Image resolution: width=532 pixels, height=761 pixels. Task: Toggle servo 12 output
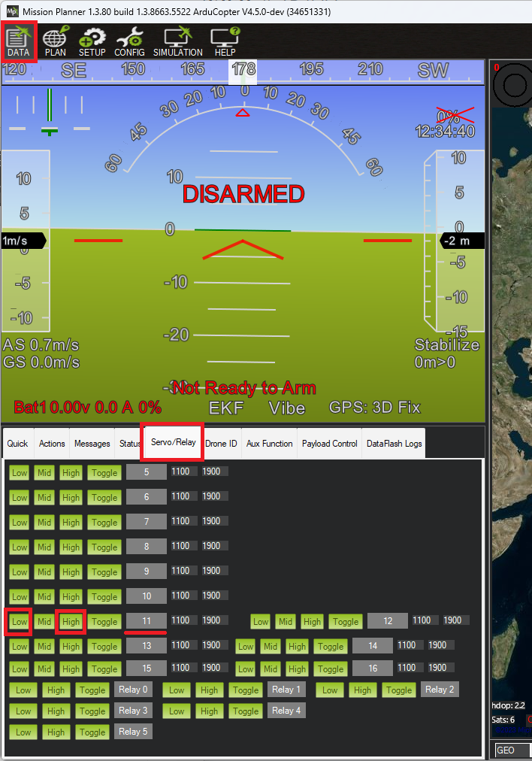pos(345,622)
